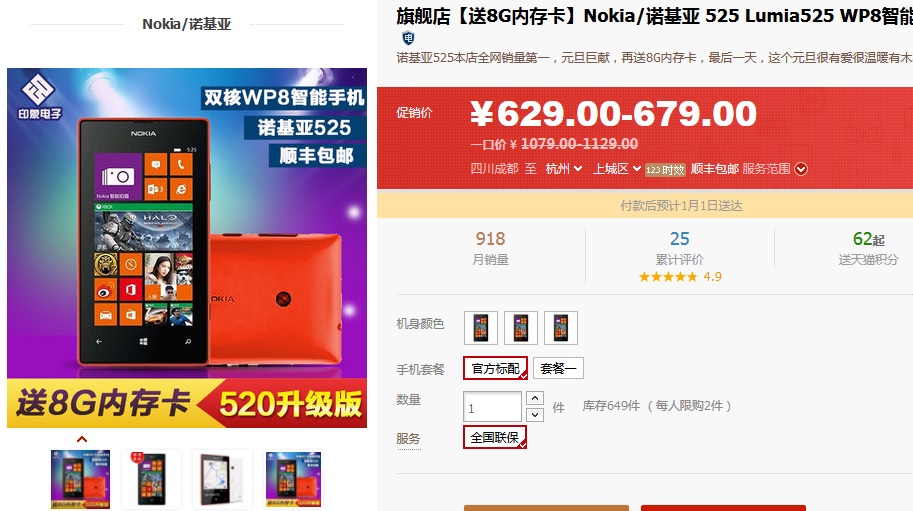Viewport: 913px width, 511px height.
Task: Decrease quantity with the down stepper arrow
Action: click(x=535, y=414)
